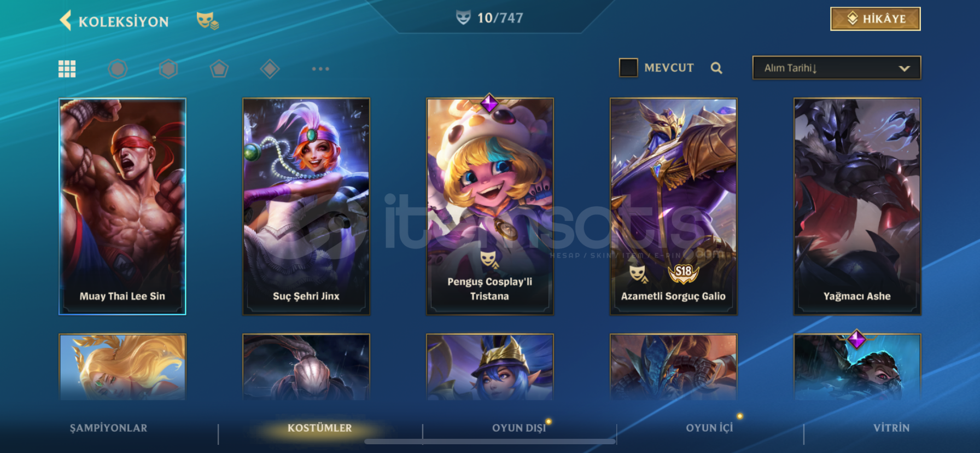Select the Muay Thai Lee Sin skin card
Viewport: 980px width, 453px height.
pos(122,206)
